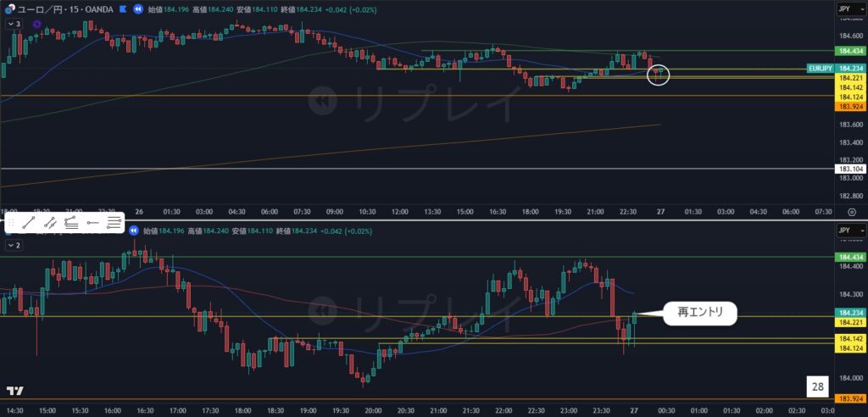The image size is (868, 417).
Task: Collapse the top chart's 3 indicators legend
Action: pos(14,24)
